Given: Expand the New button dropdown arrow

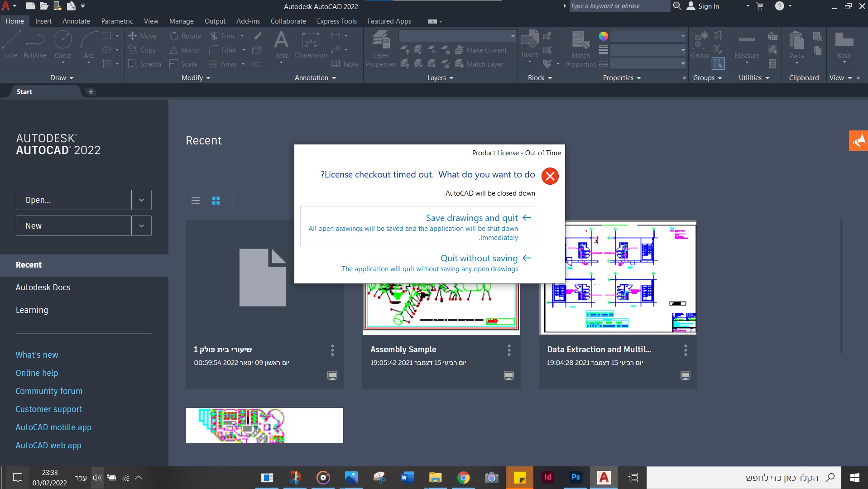Looking at the screenshot, I should 141,225.
